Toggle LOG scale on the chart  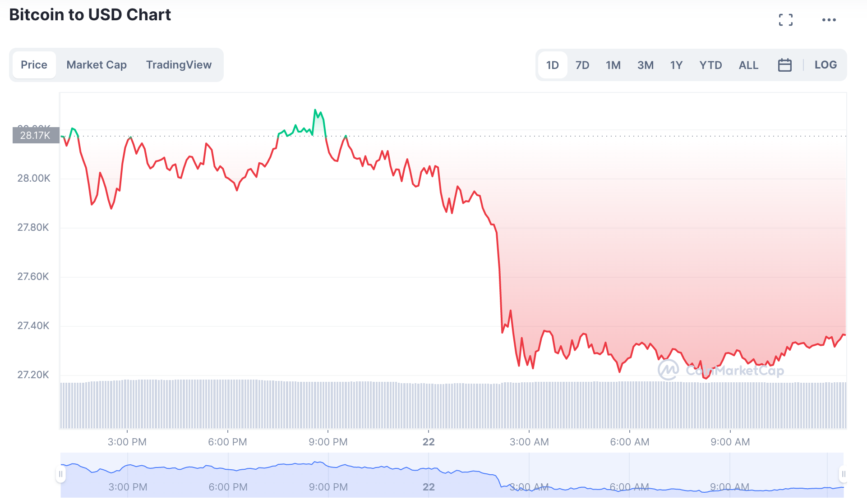click(x=826, y=65)
